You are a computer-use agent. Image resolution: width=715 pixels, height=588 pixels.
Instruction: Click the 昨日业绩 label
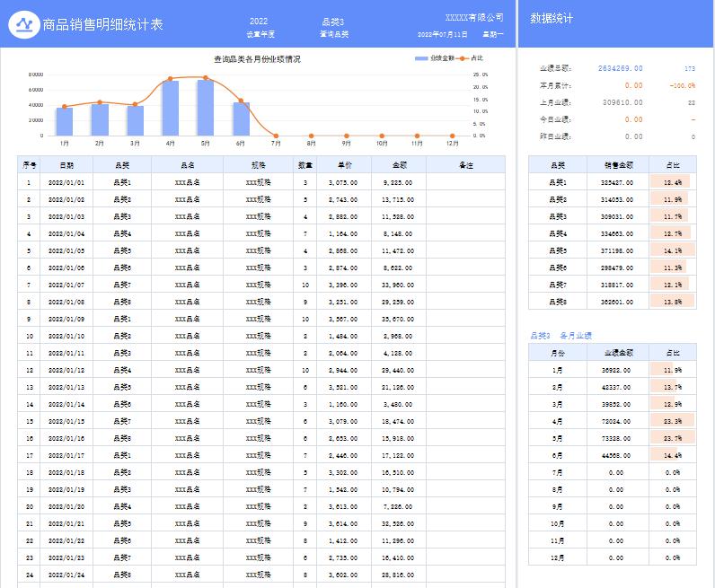[x=555, y=136]
